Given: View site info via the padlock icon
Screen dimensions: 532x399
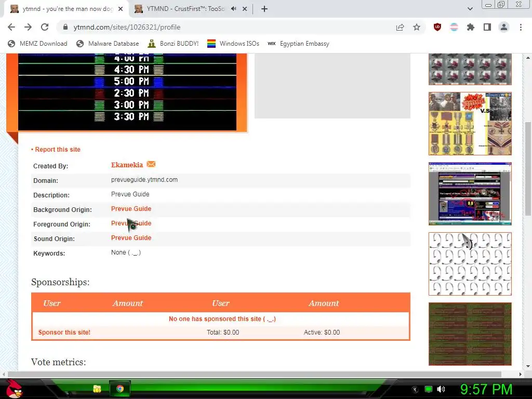Looking at the screenshot, I should tap(65, 27).
